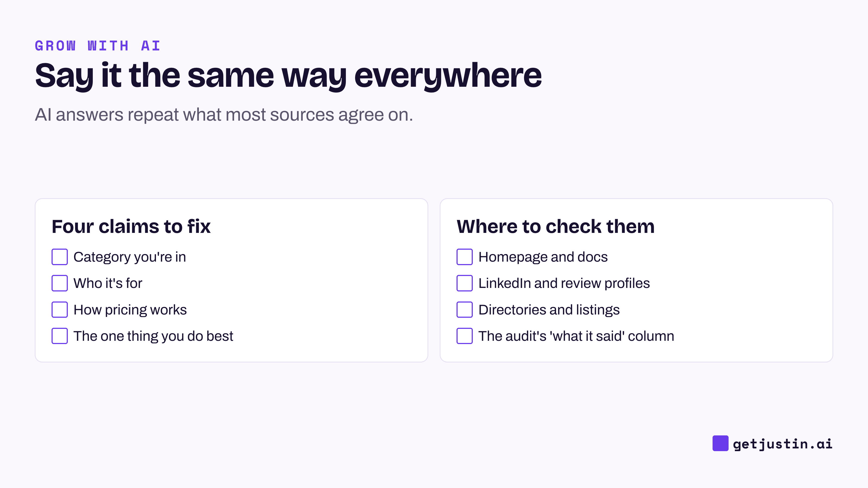The height and width of the screenshot is (488, 868).
Task: Select the 'Who it's for' text
Action: [x=108, y=283]
